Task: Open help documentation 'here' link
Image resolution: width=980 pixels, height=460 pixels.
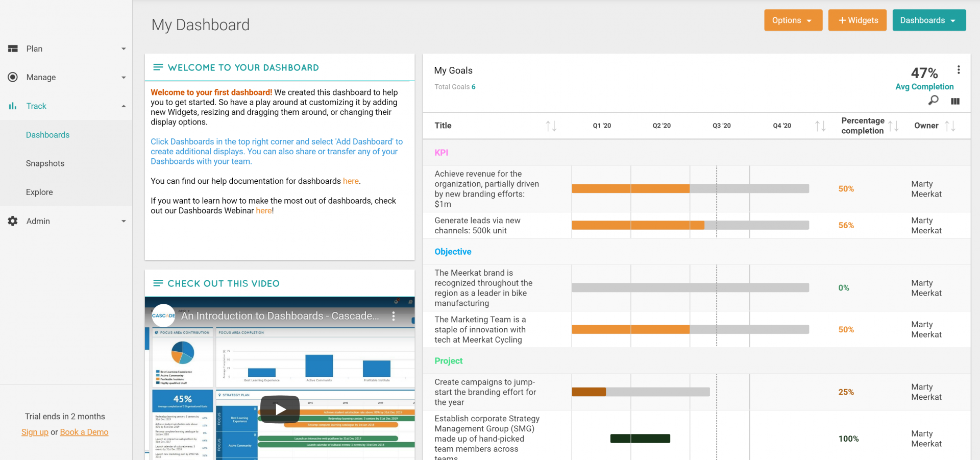Action: 351,181
